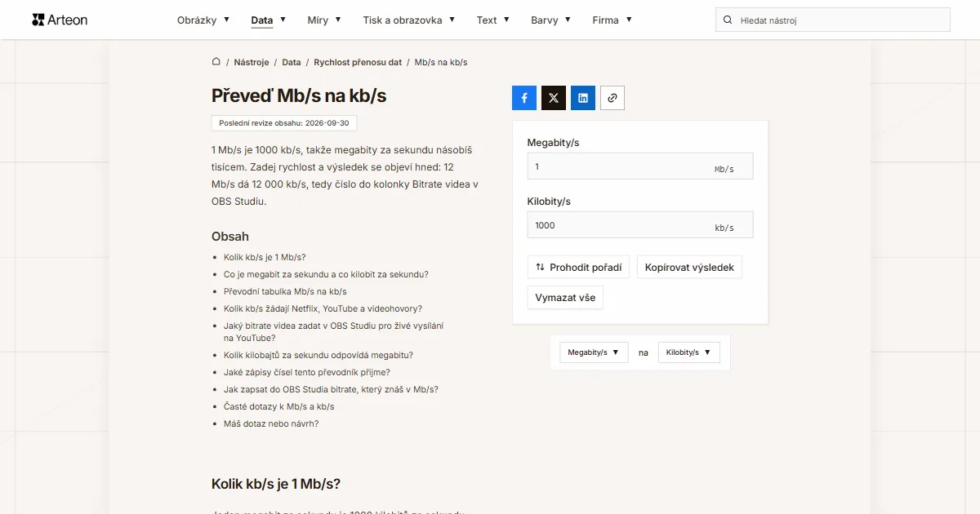Jump to 'Časté dotazy k Mb/s a kb/s'

[278, 406]
